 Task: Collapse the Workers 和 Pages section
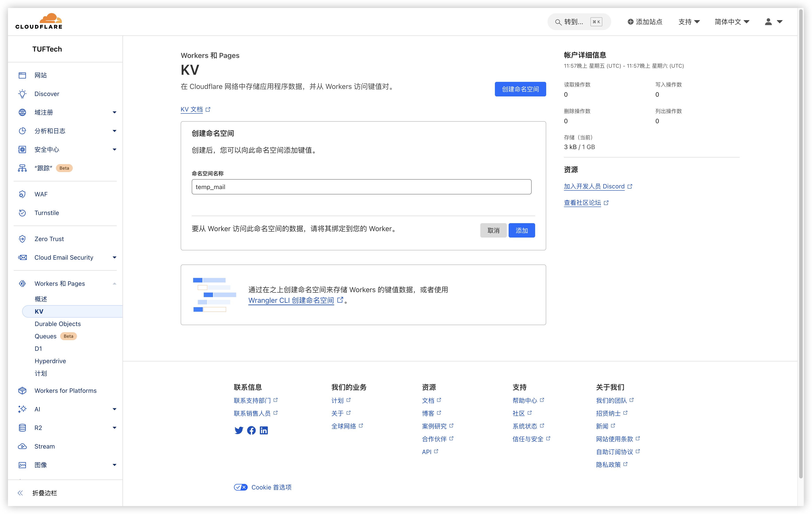click(x=114, y=284)
